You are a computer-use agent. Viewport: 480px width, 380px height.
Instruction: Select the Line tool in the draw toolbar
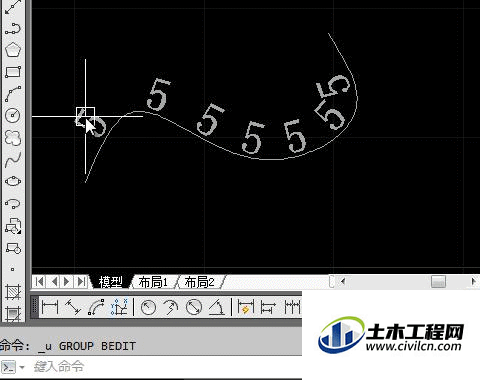tap(13, 7)
